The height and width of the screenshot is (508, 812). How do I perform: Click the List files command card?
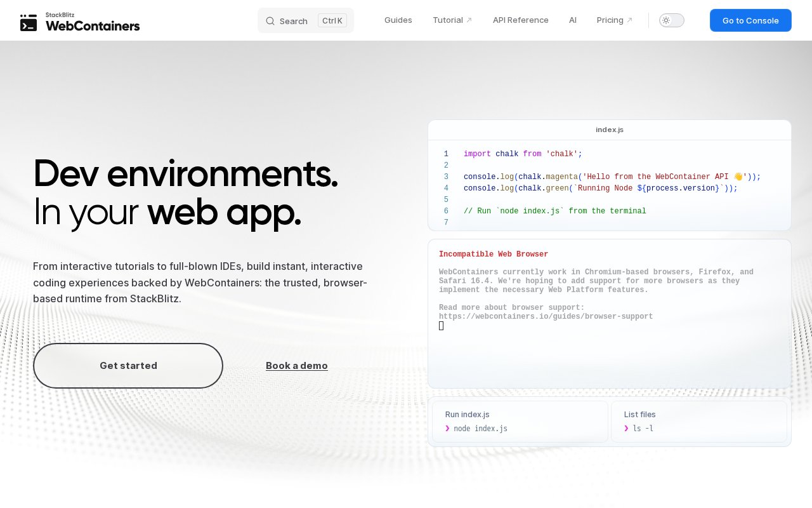(699, 422)
